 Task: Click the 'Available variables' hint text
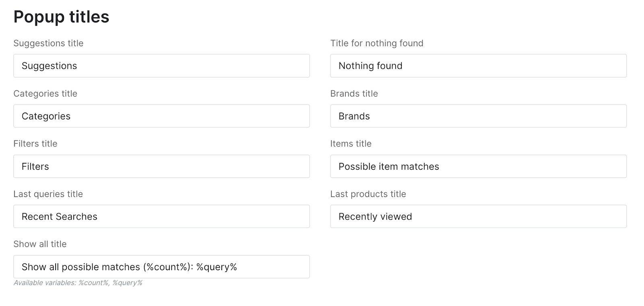point(78,283)
